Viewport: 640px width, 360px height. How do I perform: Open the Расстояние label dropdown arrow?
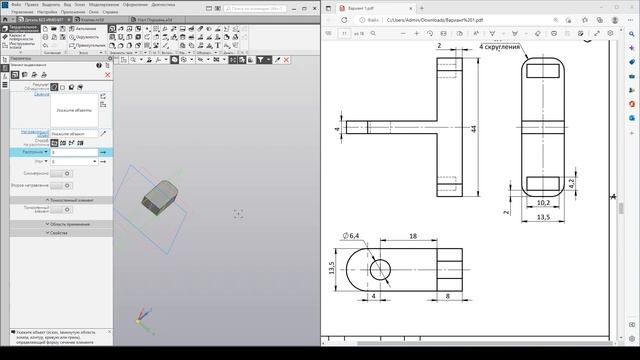46,152
